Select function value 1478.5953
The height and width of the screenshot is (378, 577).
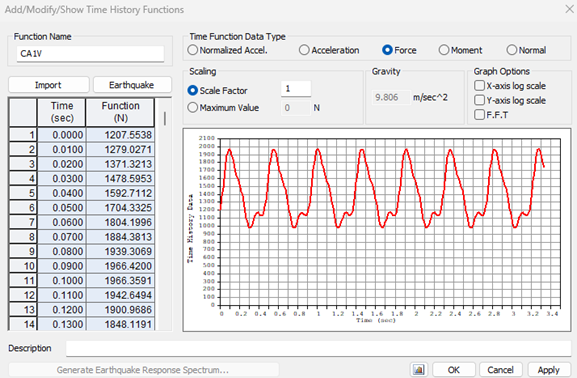[x=120, y=179]
